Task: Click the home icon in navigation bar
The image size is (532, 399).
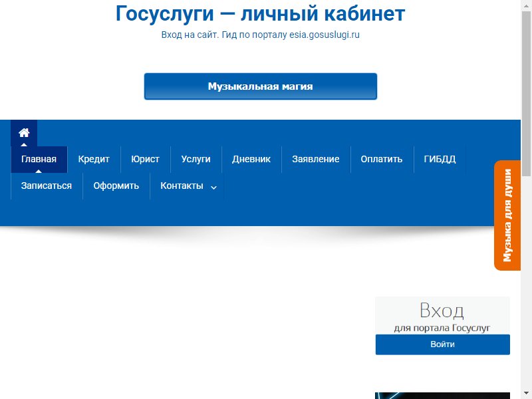Action: (24, 132)
